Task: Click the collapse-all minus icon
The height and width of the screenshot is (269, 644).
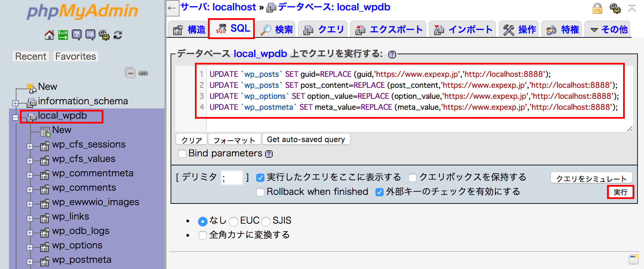Action: tap(130, 73)
